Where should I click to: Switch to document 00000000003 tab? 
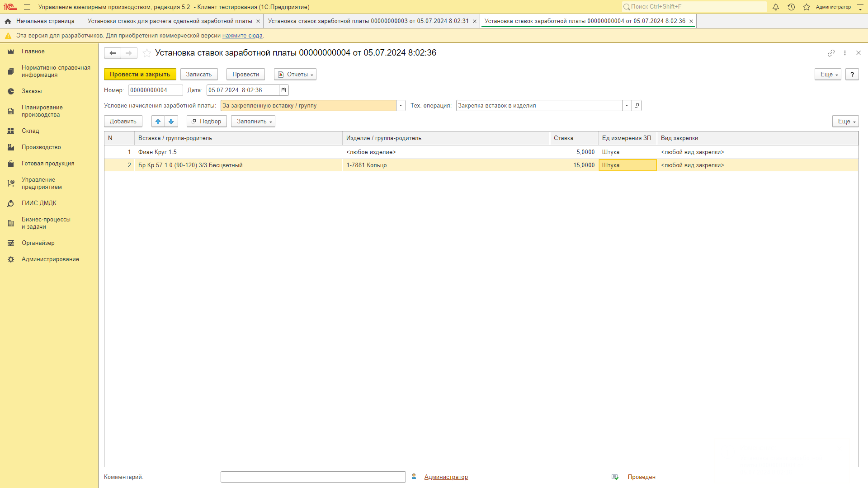click(x=368, y=21)
